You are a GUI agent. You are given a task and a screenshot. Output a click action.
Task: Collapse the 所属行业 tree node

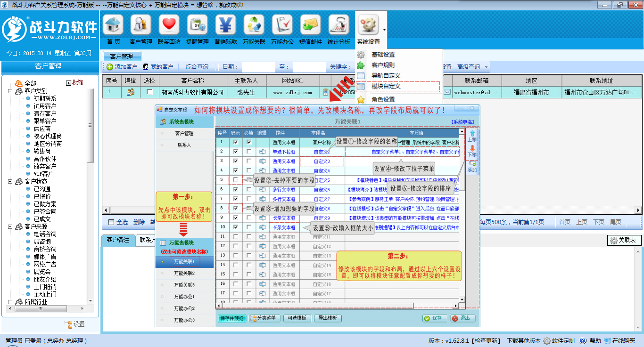tap(10, 302)
